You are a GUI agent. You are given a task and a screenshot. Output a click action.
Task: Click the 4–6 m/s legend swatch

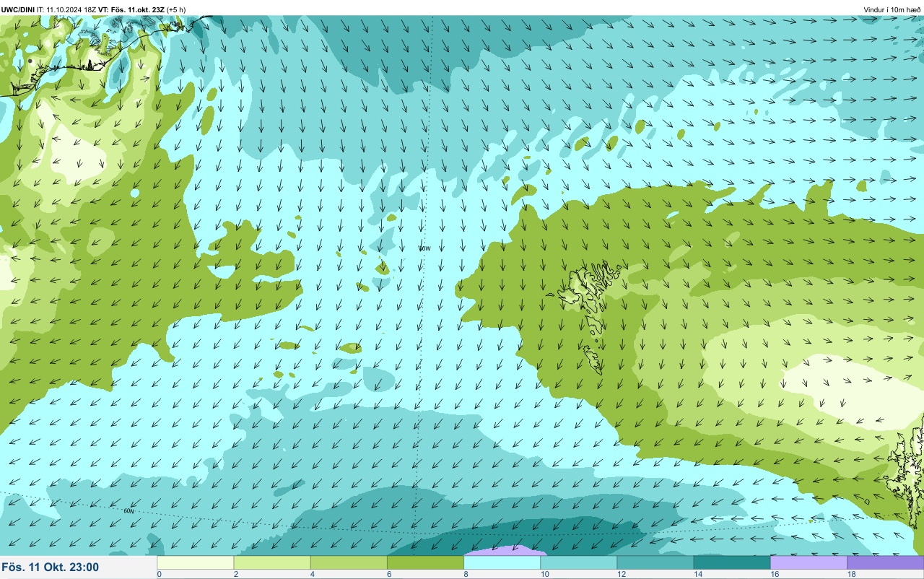click(349, 562)
